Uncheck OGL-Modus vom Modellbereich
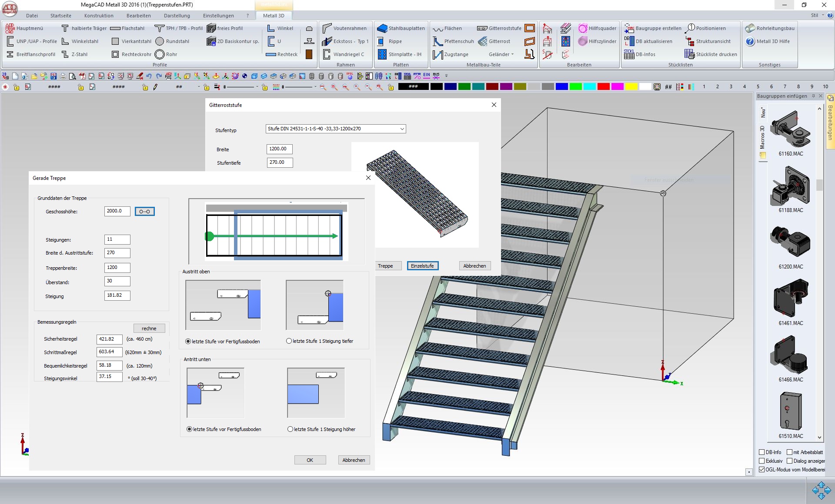 (762, 470)
